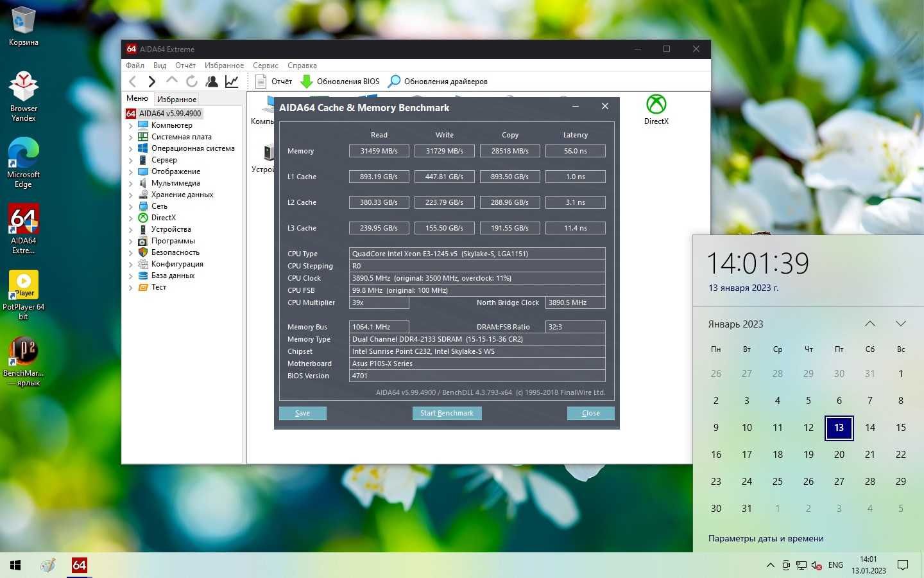This screenshot has width=924, height=578.
Task: Select January 20 in the calendar
Action: click(x=839, y=455)
